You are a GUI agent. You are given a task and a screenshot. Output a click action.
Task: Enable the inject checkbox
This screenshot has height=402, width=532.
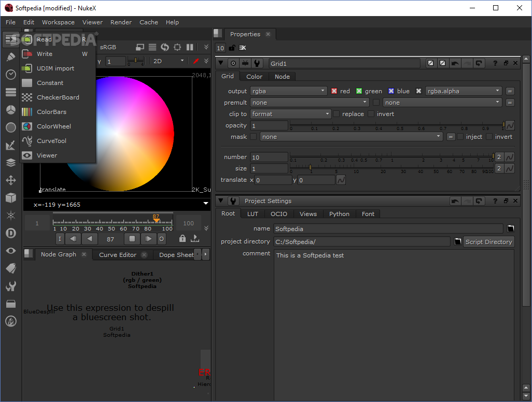click(460, 137)
